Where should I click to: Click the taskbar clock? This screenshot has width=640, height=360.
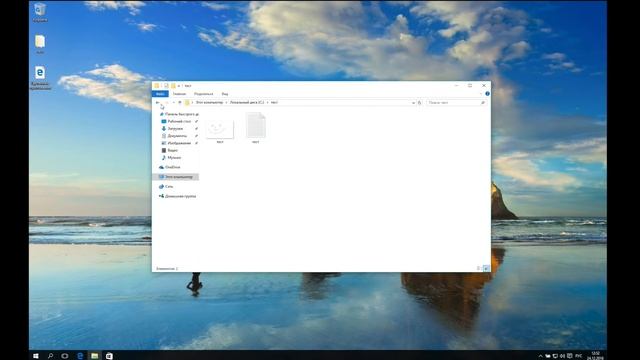pos(596,356)
